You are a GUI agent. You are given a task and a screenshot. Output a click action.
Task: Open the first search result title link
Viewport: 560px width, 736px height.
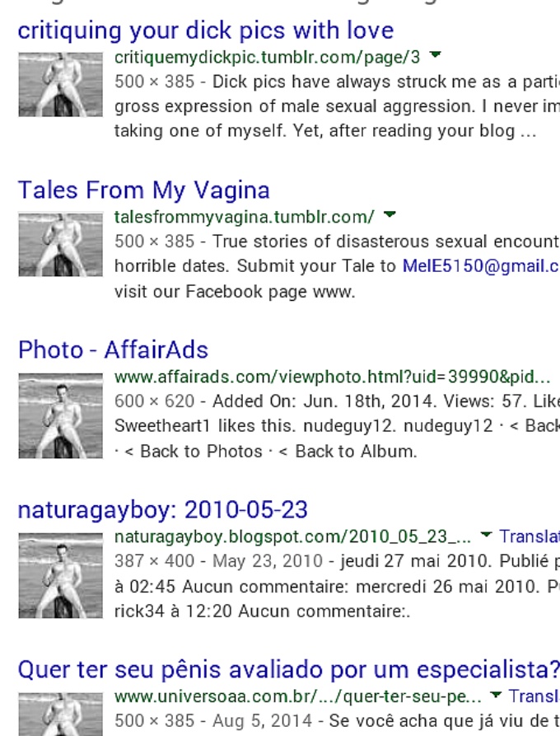205,31
